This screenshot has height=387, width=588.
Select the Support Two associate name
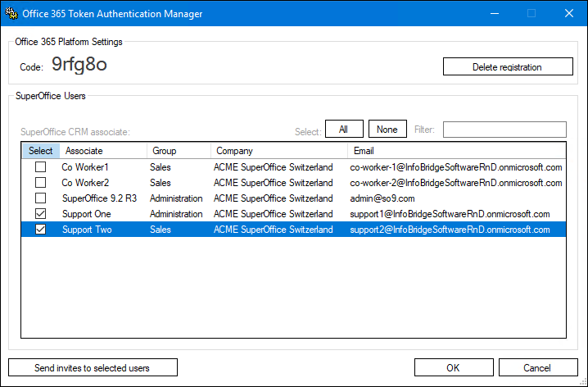click(87, 230)
